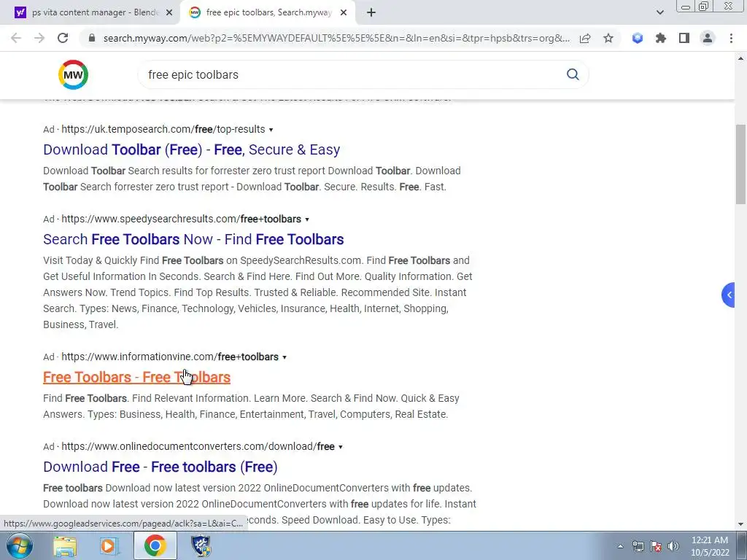Share this page icon in address bar
747x560 pixels.
(585, 38)
